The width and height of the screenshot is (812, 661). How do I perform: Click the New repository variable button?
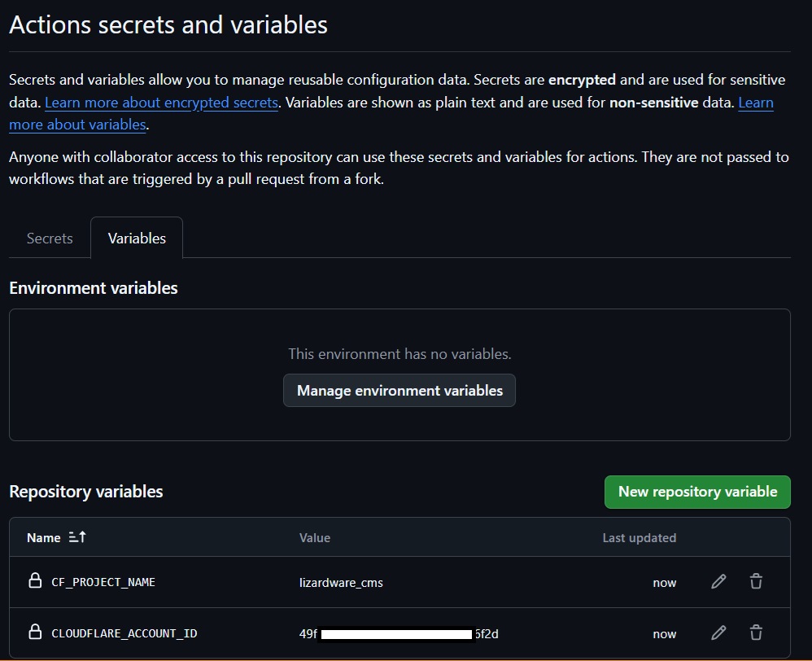[x=697, y=492]
